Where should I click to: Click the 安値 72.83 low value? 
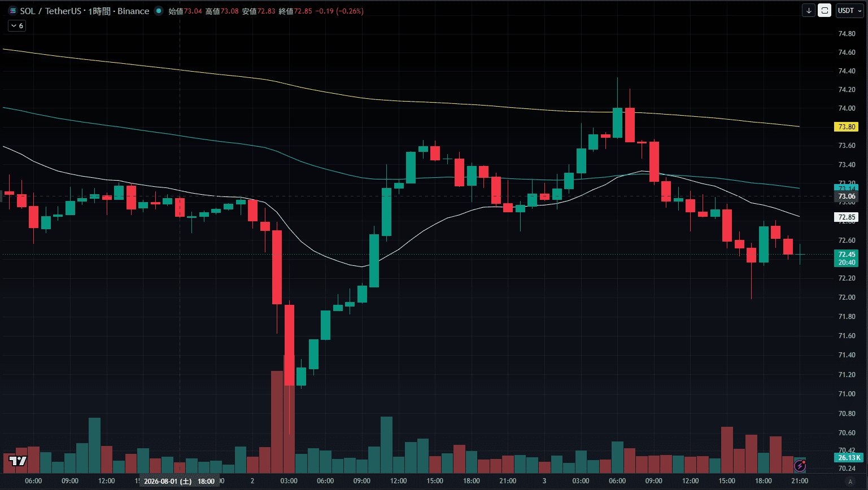point(259,11)
